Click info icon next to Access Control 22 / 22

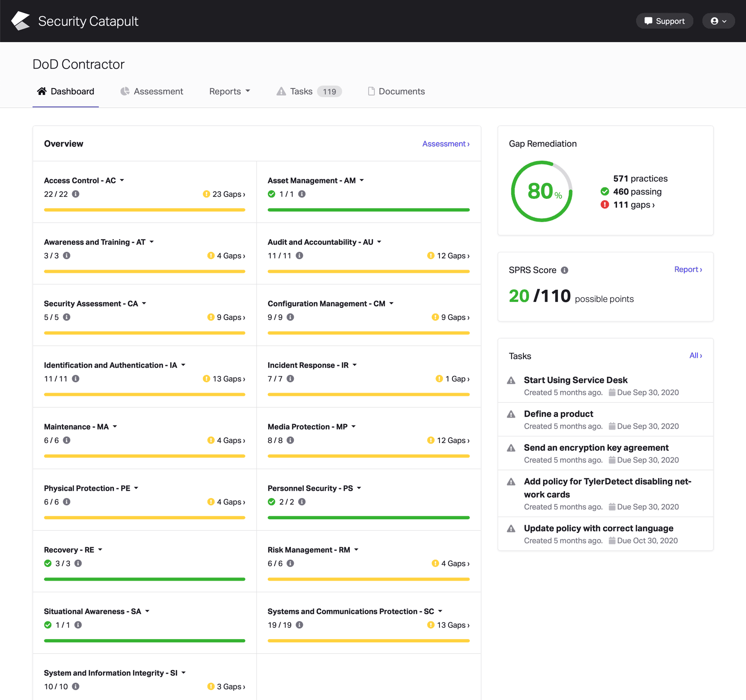click(76, 194)
